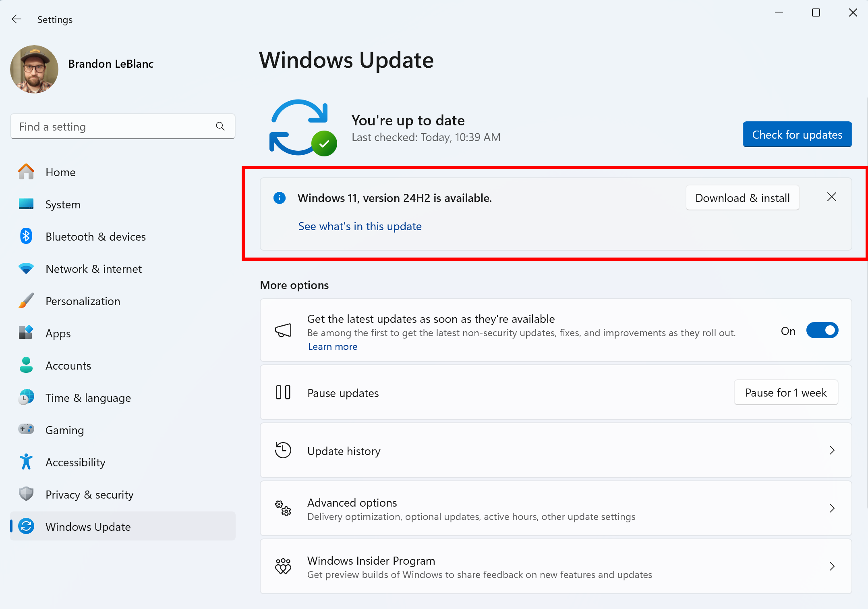Click the Windows Update page title
The height and width of the screenshot is (609, 868).
coord(346,60)
